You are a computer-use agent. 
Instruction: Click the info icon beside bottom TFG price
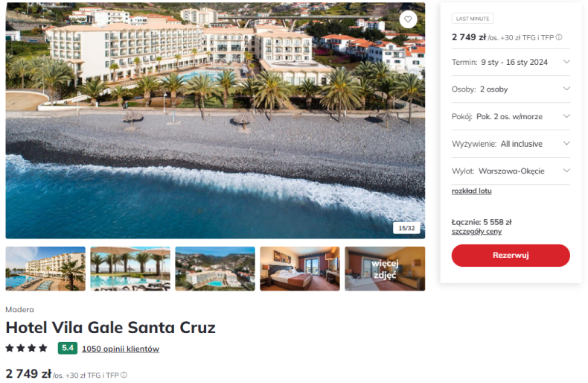pos(124,375)
